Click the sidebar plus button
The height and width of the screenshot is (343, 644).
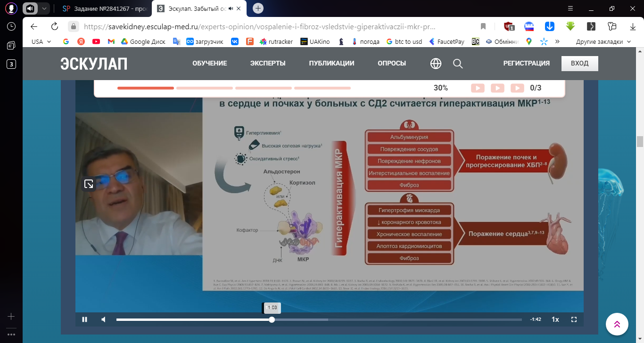click(11, 316)
